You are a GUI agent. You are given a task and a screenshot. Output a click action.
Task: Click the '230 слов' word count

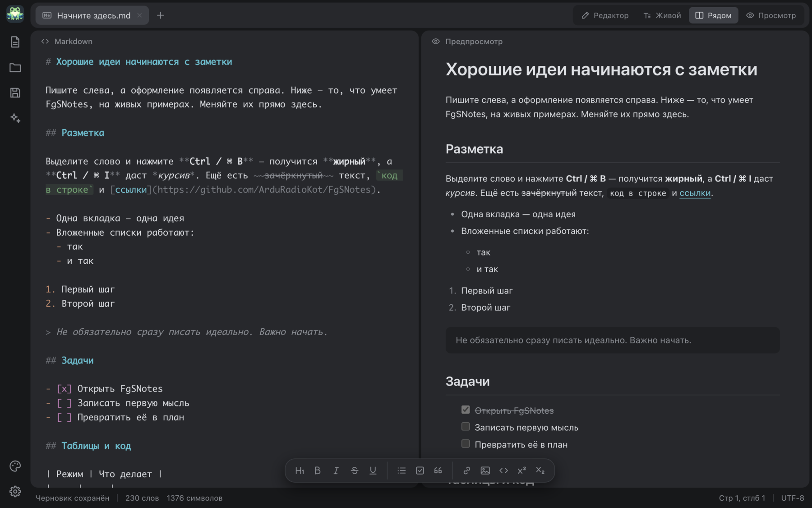[142, 498]
